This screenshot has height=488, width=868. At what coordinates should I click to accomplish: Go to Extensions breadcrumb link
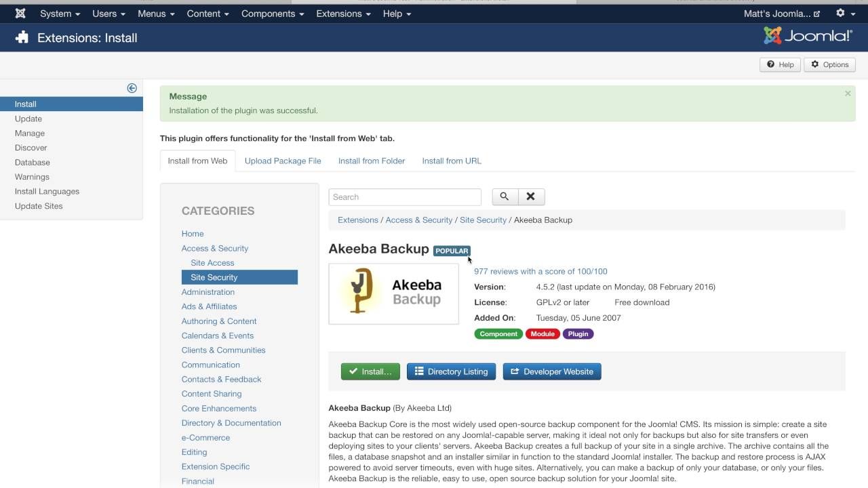pyautogui.click(x=358, y=220)
